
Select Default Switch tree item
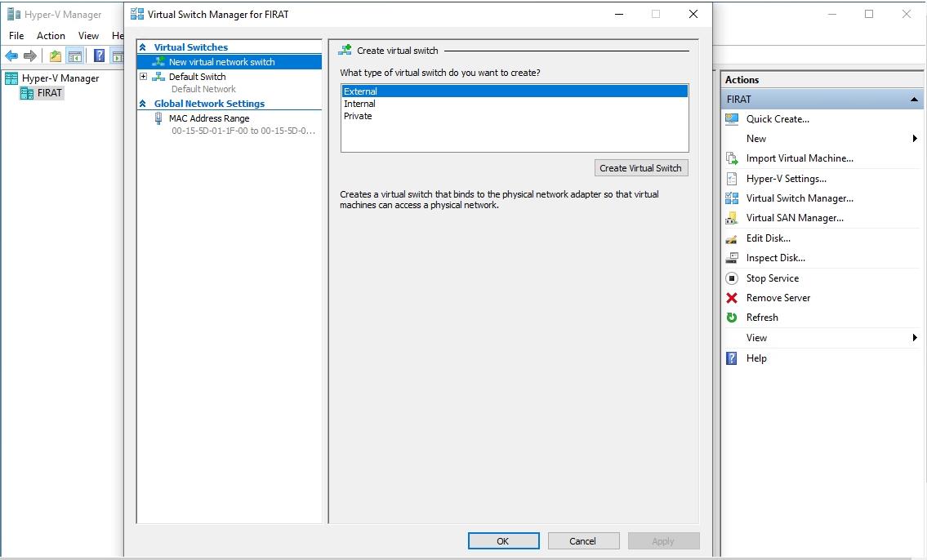[197, 76]
